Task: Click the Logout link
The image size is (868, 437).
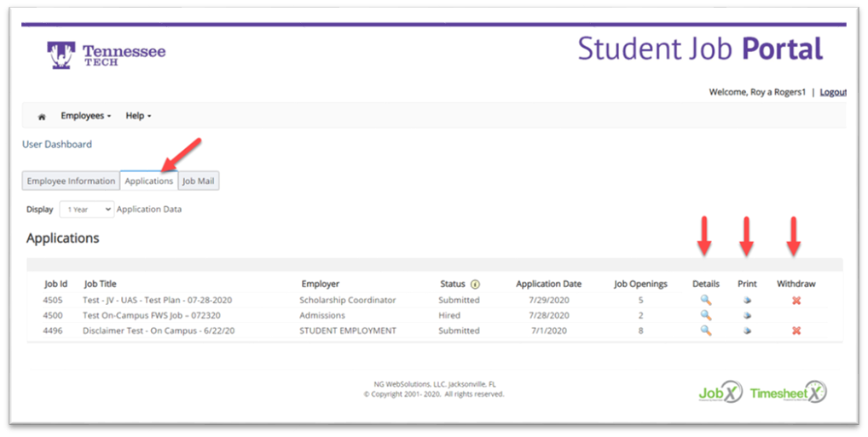Action: [833, 92]
